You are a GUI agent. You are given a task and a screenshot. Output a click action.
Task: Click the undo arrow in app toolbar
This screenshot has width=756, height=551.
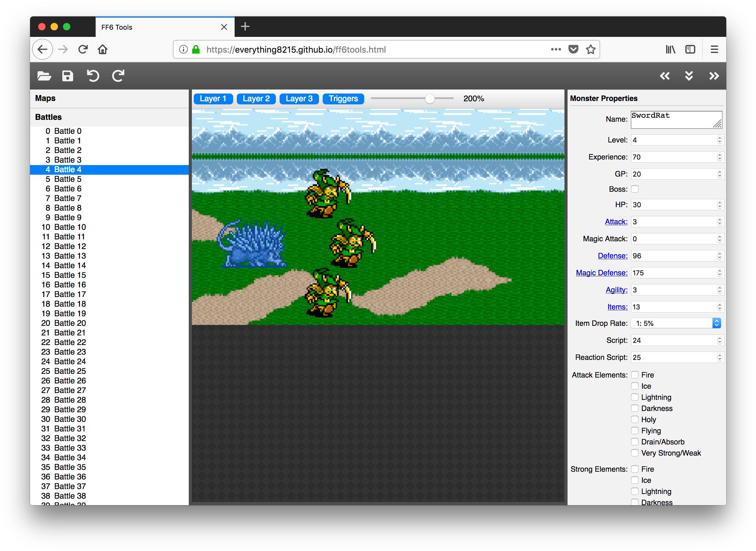pyautogui.click(x=93, y=76)
